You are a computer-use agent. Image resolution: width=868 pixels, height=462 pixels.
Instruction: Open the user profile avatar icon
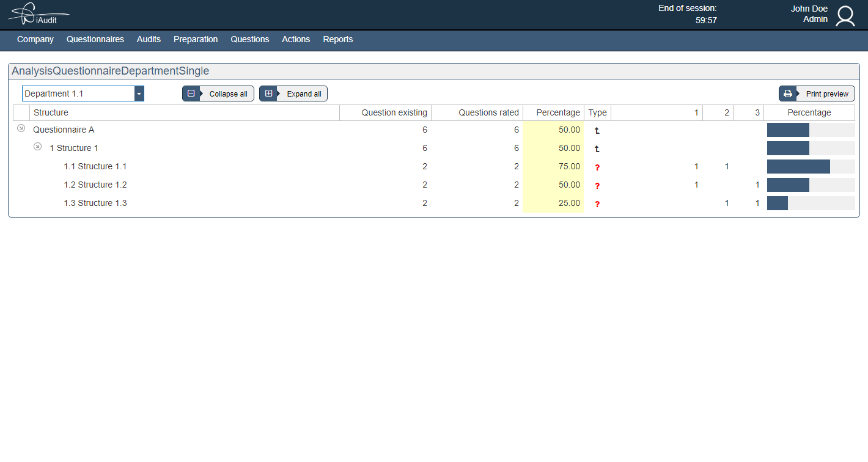(845, 16)
